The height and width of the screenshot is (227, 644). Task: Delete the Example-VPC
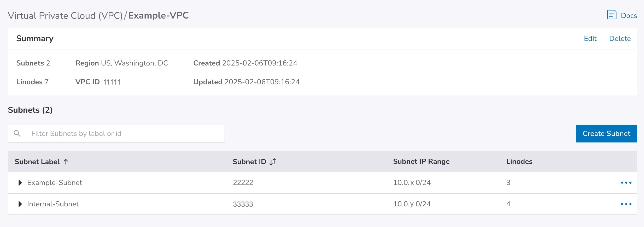pyautogui.click(x=620, y=39)
